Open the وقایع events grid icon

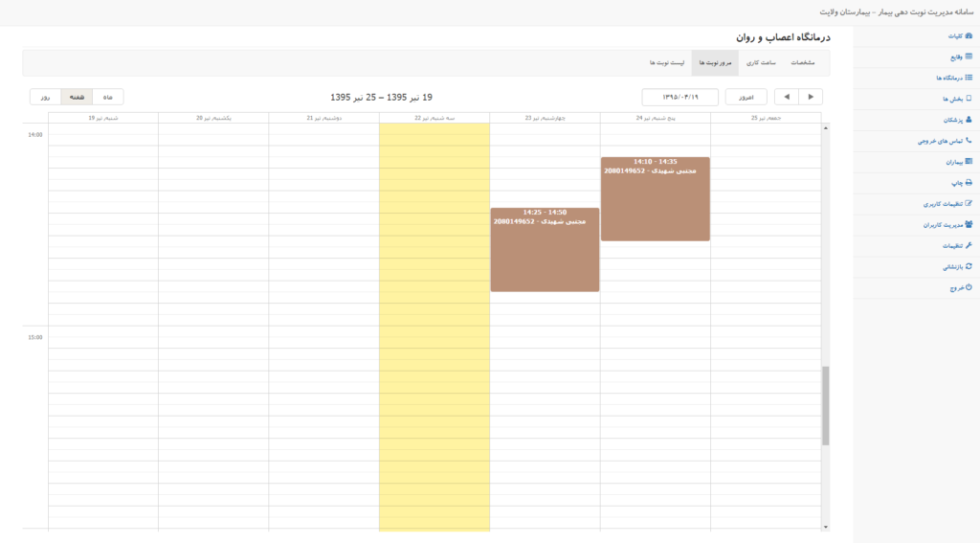pyautogui.click(x=969, y=57)
